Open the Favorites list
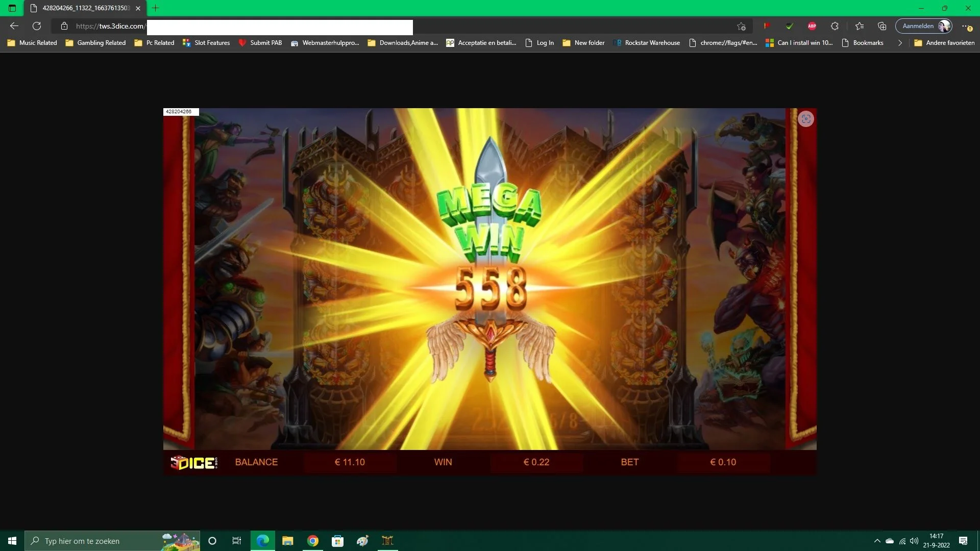The width and height of the screenshot is (980, 551). click(860, 26)
